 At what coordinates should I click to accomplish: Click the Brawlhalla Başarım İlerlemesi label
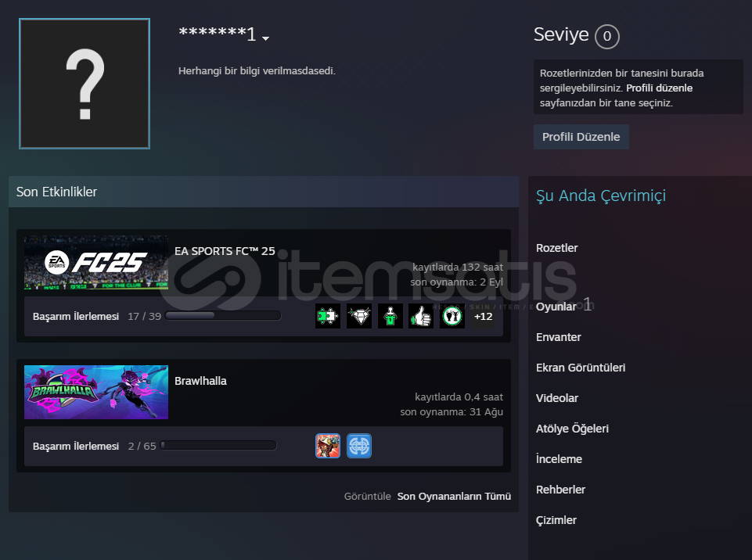tap(76, 447)
